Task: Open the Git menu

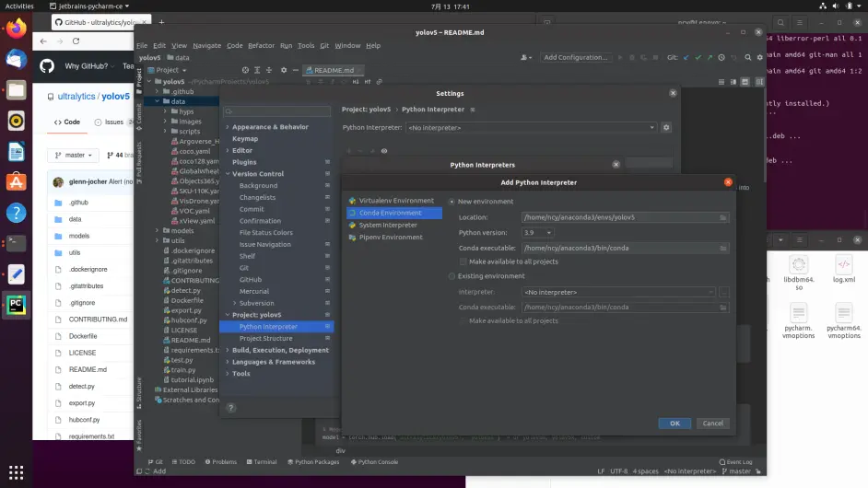Action: pos(324,46)
